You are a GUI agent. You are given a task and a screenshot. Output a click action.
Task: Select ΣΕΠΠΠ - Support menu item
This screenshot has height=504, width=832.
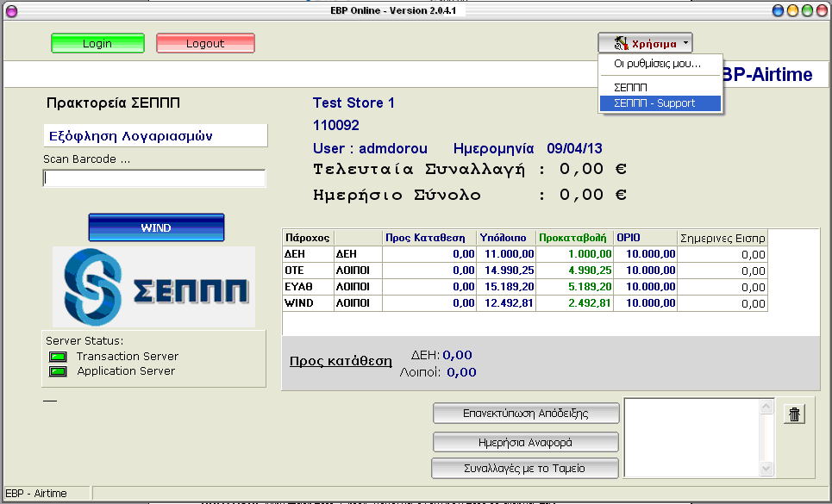[660, 103]
